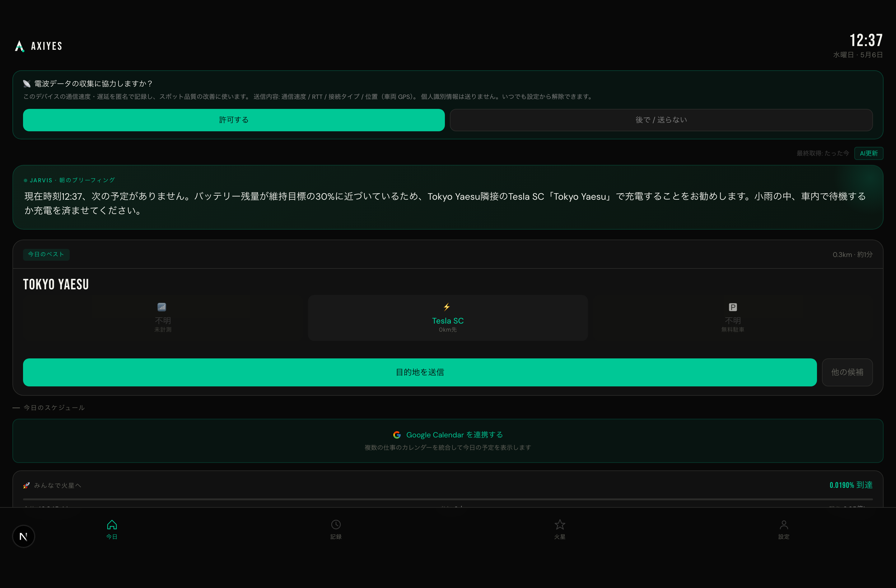Click the 今日のスケジュール section header
The width and height of the screenshot is (896, 588).
click(54, 408)
